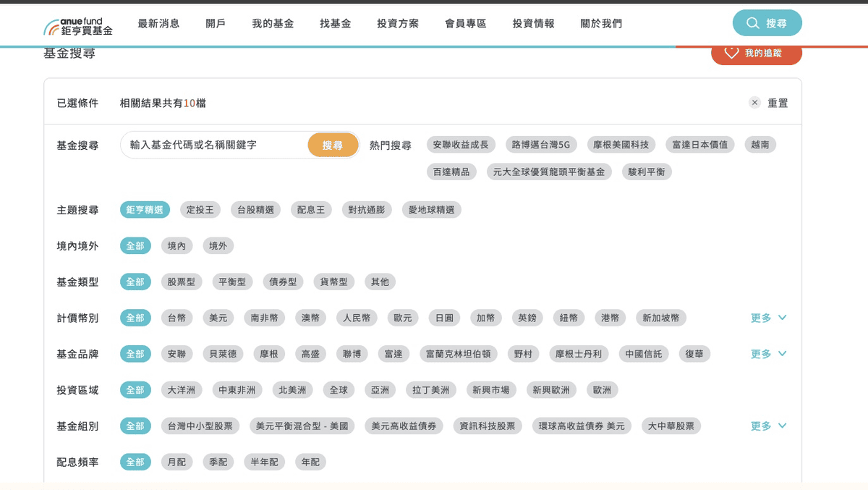Select fund group 資訊科技股票

[x=488, y=426]
